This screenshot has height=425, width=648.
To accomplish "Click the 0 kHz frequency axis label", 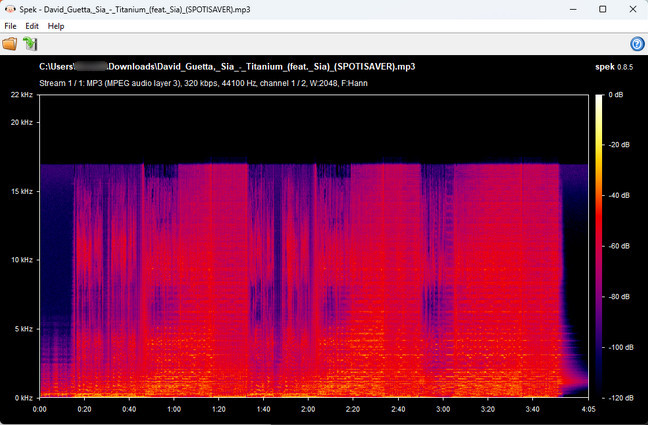I will tap(23, 398).
